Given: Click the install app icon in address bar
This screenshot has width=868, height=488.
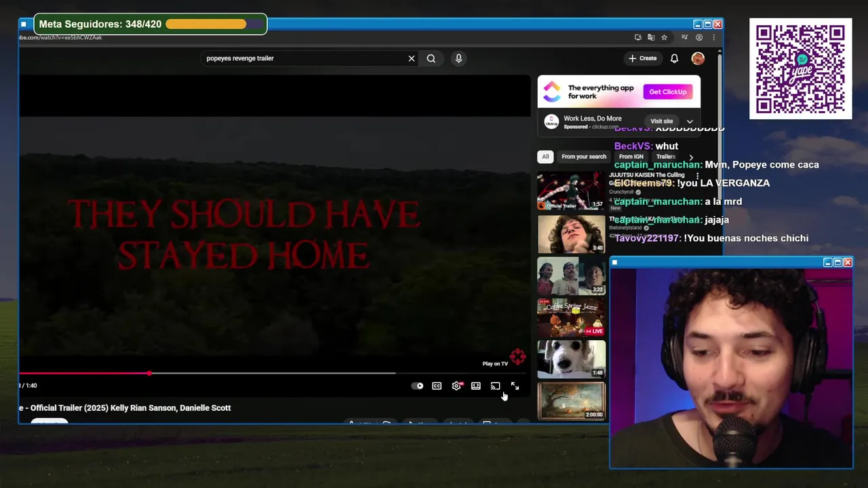Looking at the screenshot, I should click(x=638, y=37).
